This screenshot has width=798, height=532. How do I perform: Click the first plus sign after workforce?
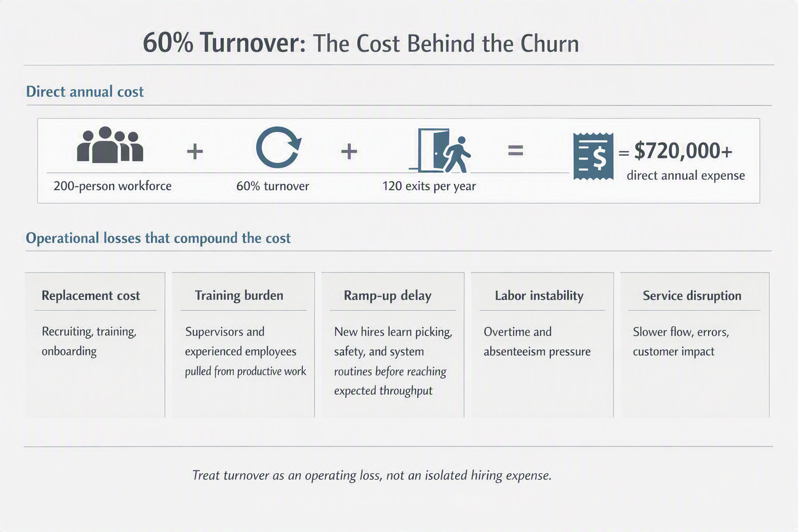[195, 152]
